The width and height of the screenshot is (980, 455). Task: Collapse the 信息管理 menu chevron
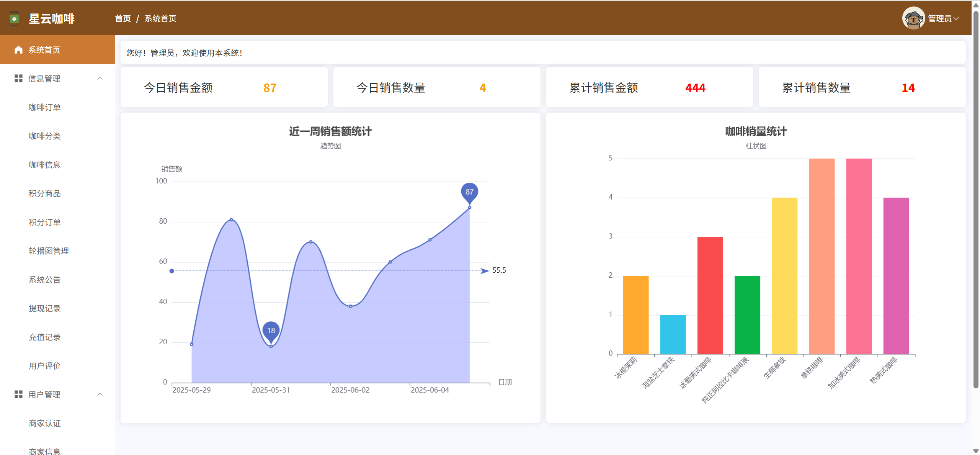click(100, 79)
